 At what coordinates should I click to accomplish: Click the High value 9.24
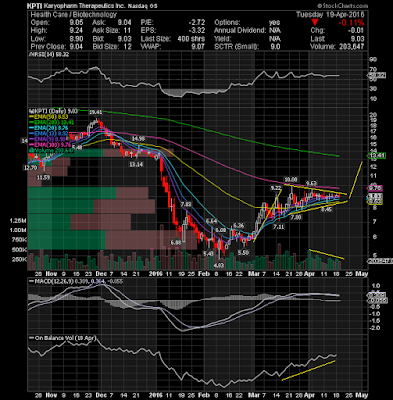click(x=76, y=31)
